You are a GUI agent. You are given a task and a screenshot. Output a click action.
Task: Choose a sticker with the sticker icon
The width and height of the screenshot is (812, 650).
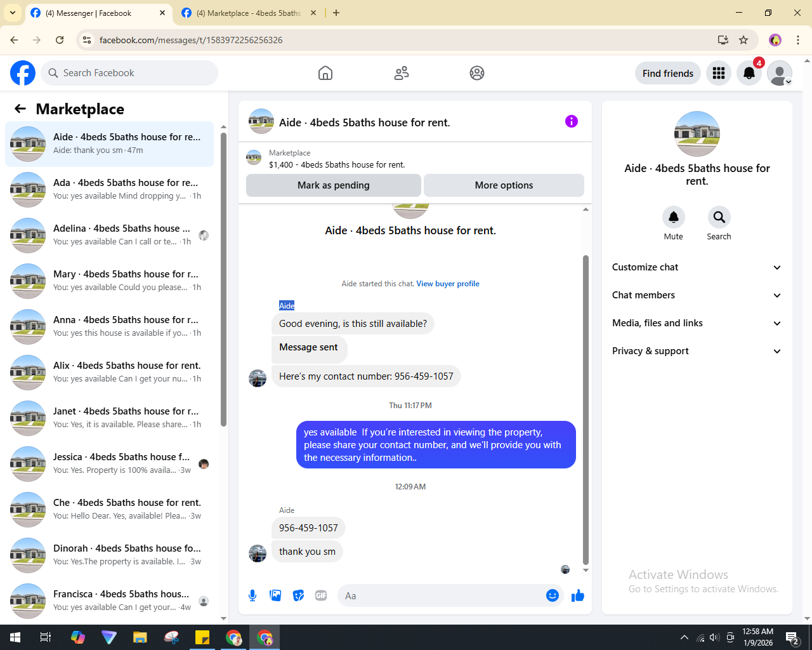(298, 595)
